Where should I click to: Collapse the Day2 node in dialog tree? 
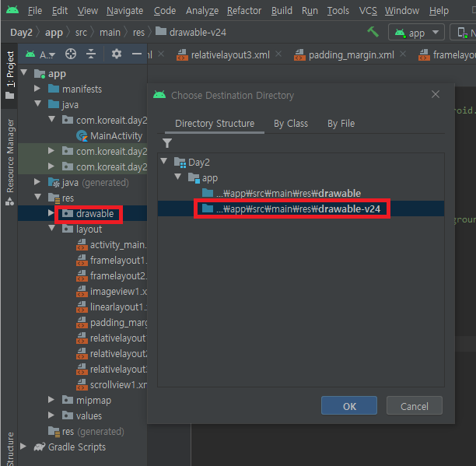click(x=164, y=161)
